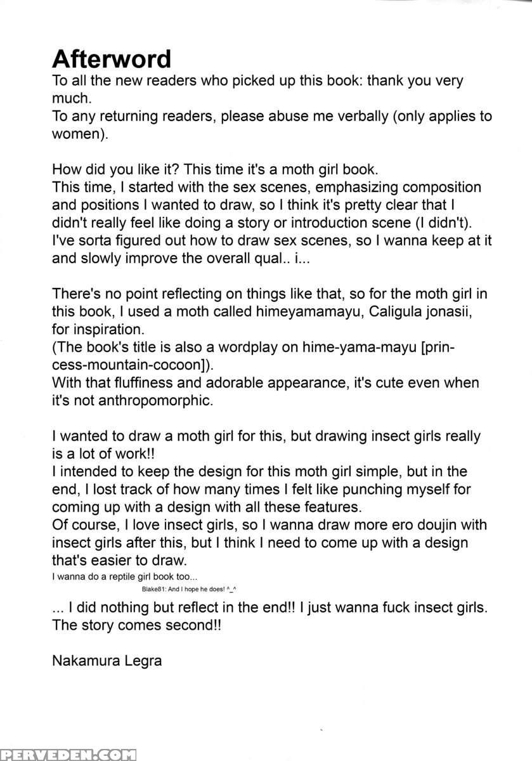Click the There's no point reflecting line
Image resolution: width=532 pixels, height=761 pixels.
tap(268, 294)
